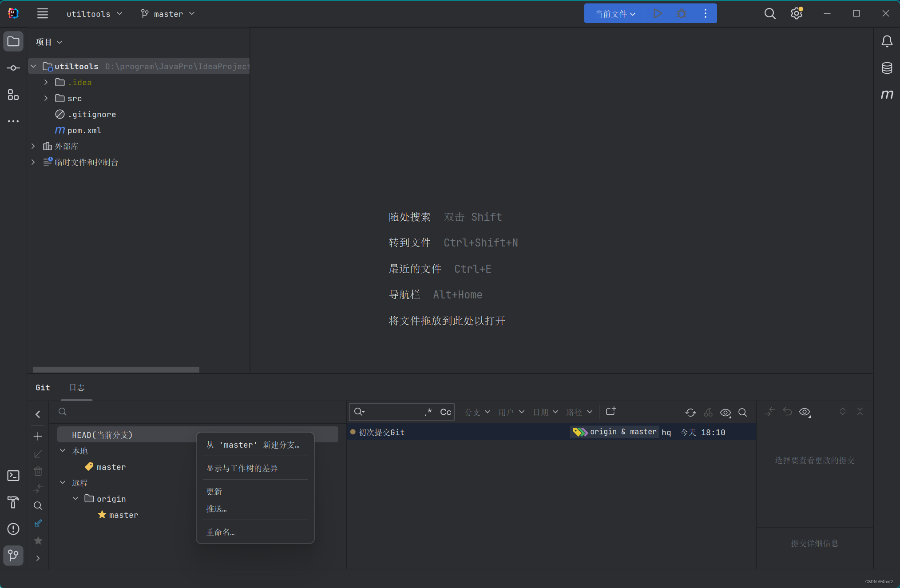Click the delete branch trash icon
900x588 pixels.
[38, 471]
